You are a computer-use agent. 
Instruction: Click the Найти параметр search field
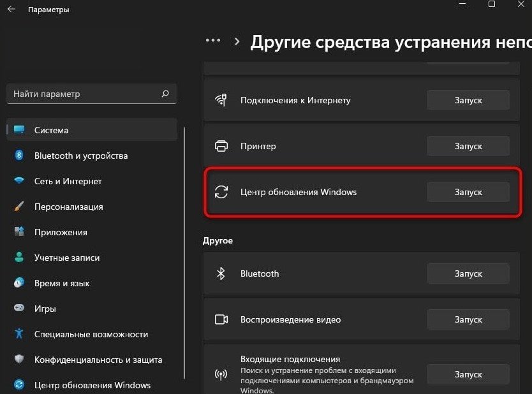click(92, 94)
